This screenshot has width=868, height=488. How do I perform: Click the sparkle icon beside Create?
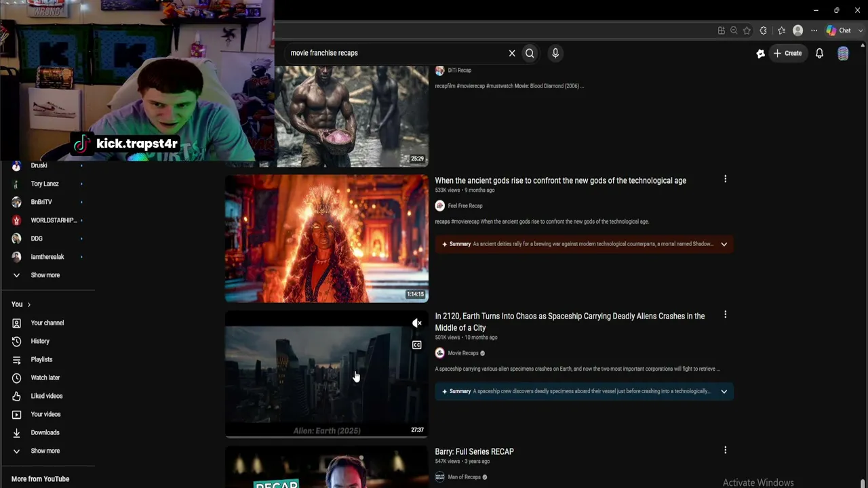click(761, 53)
